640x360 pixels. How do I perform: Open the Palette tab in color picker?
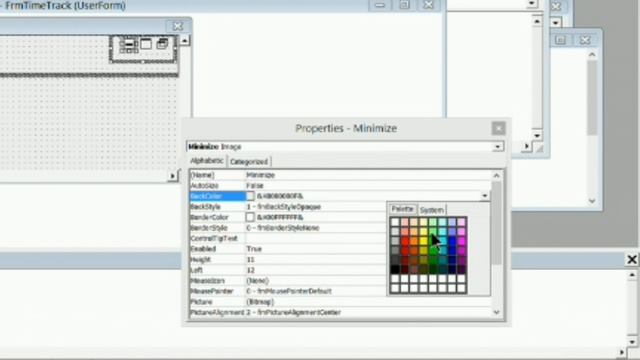402,209
